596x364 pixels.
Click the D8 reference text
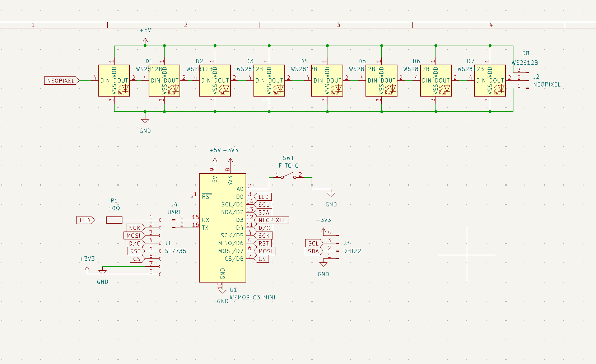click(x=526, y=53)
